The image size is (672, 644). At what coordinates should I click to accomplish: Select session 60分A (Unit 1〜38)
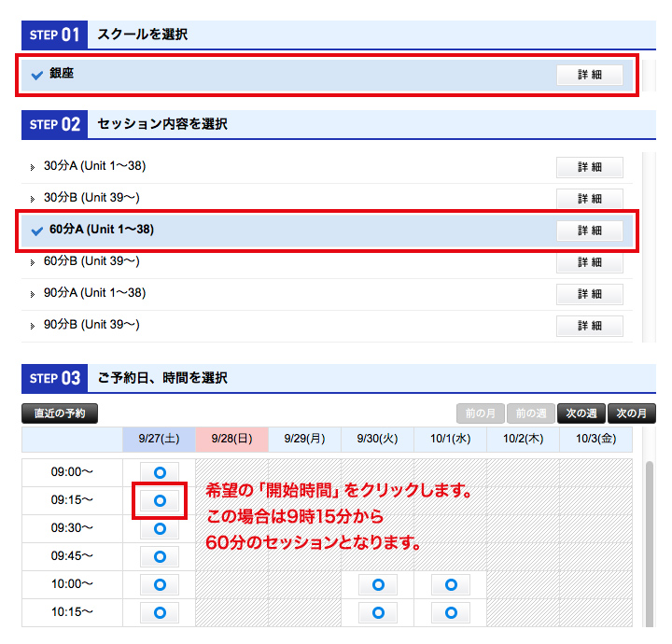pos(101,230)
